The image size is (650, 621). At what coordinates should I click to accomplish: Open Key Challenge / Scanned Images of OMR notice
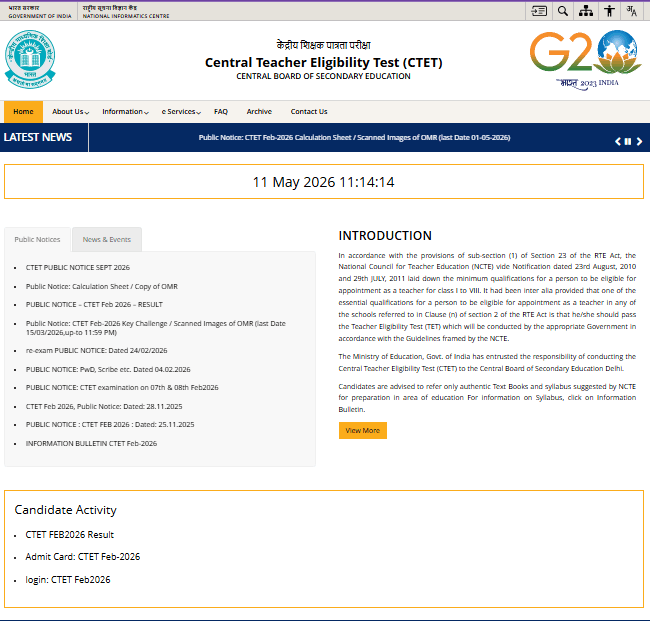click(155, 328)
